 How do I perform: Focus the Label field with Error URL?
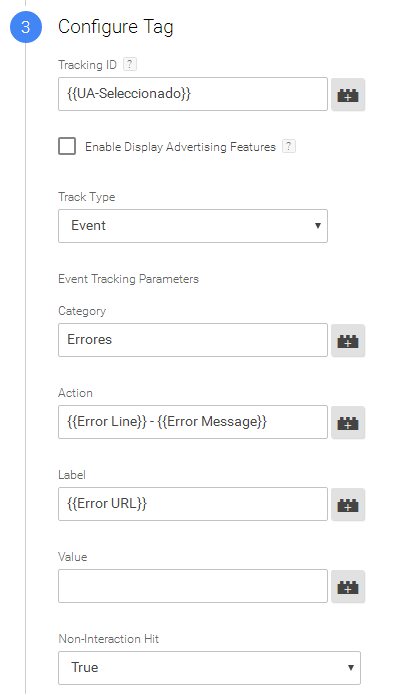(x=193, y=504)
